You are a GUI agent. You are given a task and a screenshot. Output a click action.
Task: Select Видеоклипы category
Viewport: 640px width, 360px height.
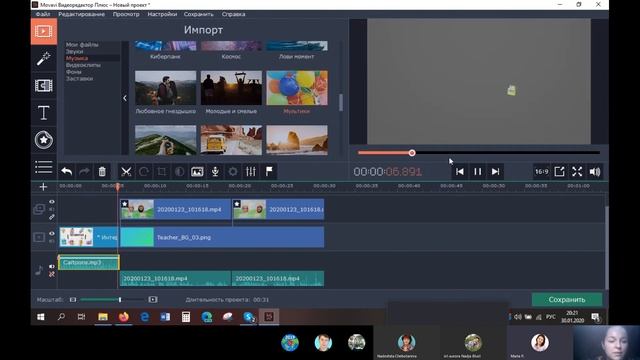point(83,65)
